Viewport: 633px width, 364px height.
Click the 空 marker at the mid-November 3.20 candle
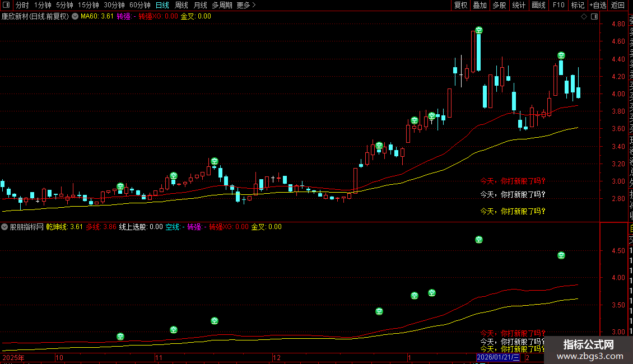point(215,161)
